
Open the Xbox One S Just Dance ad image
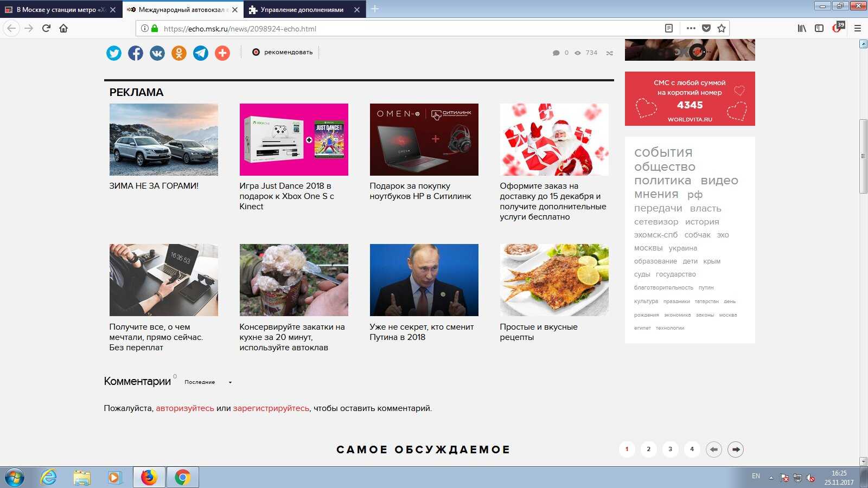pos(294,139)
